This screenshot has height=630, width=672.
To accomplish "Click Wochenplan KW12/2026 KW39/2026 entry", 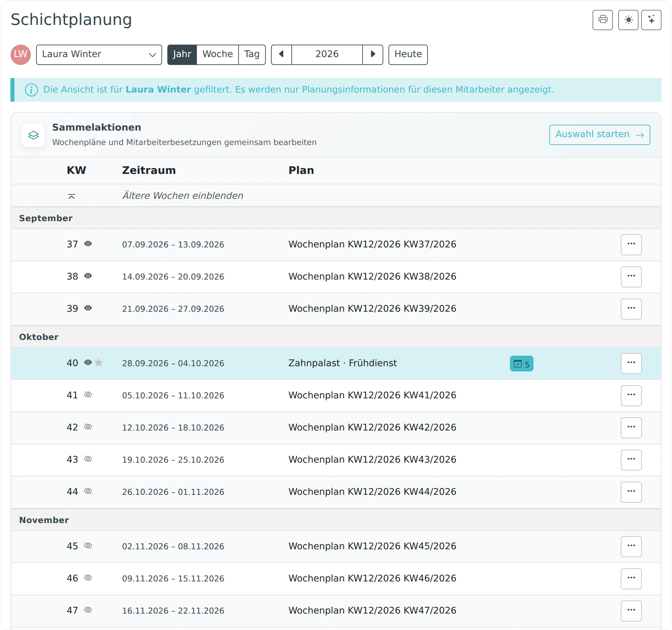I will tap(372, 308).
